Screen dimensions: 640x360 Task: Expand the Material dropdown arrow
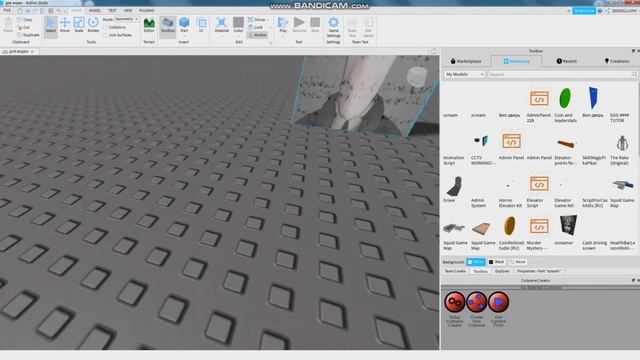pyautogui.click(x=222, y=36)
